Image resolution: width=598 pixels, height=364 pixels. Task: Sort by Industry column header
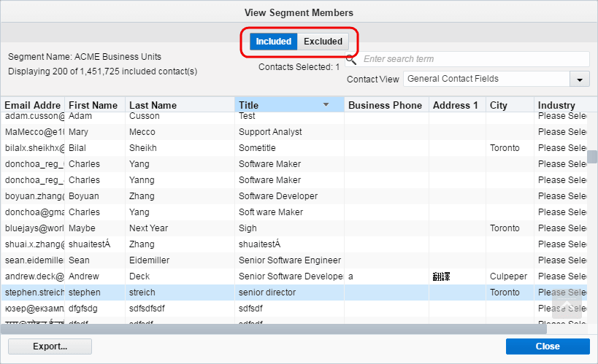coord(560,105)
